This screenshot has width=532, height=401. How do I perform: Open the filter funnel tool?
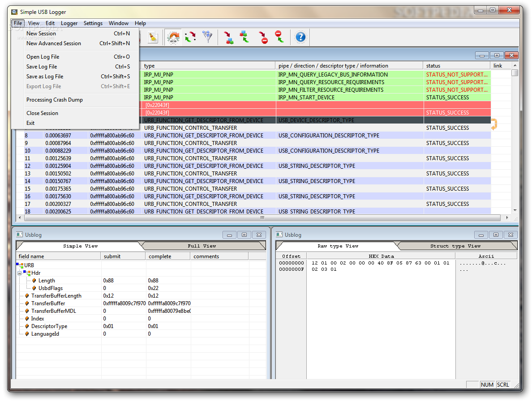click(x=207, y=37)
